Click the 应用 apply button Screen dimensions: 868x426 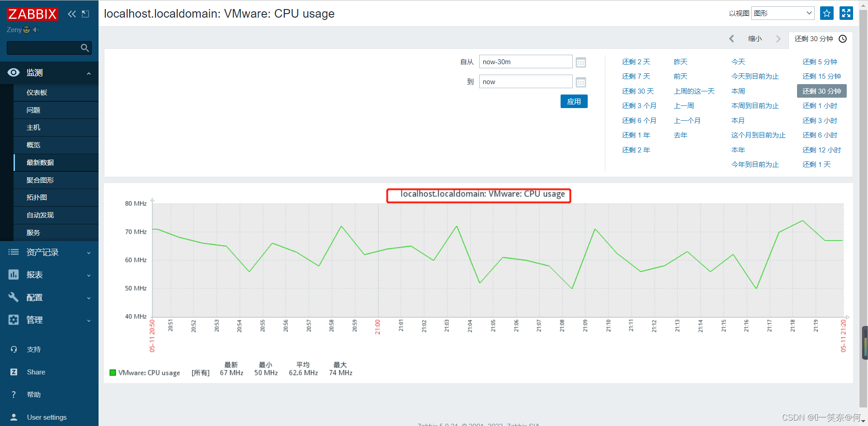point(574,101)
